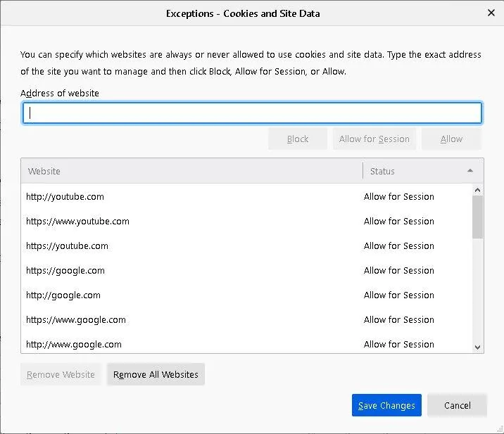Select the http://youtube.com row
Screen dimensions: 504x434
coord(246,196)
